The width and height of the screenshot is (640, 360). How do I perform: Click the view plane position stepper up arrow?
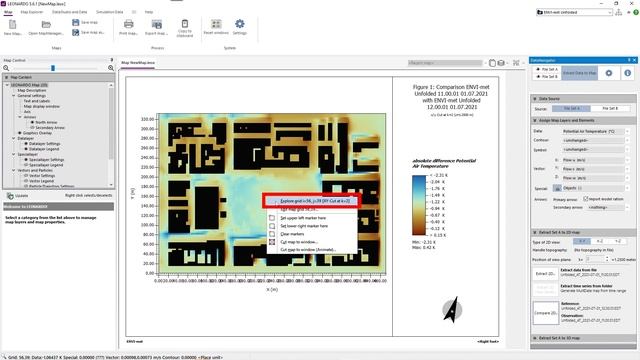(607, 258)
